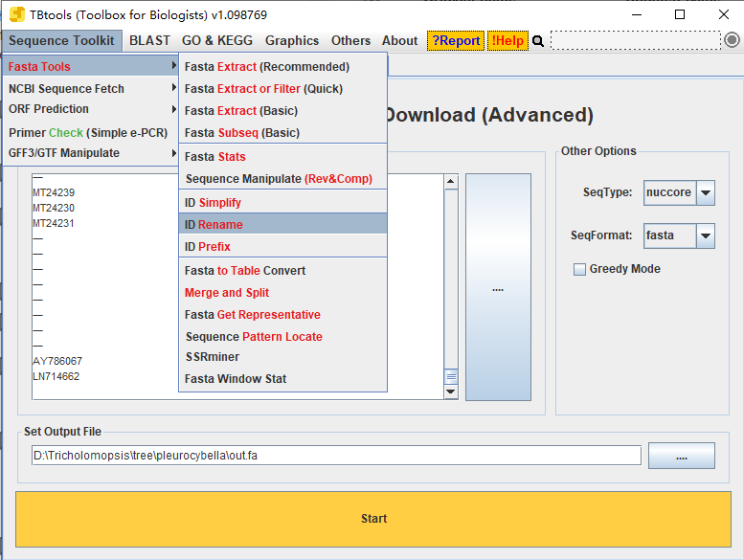Click the MT24231 entry in list
This screenshot has height=560, width=744.
[x=54, y=223]
